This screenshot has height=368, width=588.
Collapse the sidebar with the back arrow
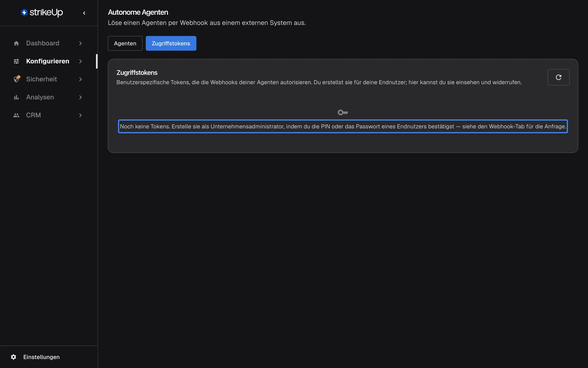point(84,13)
